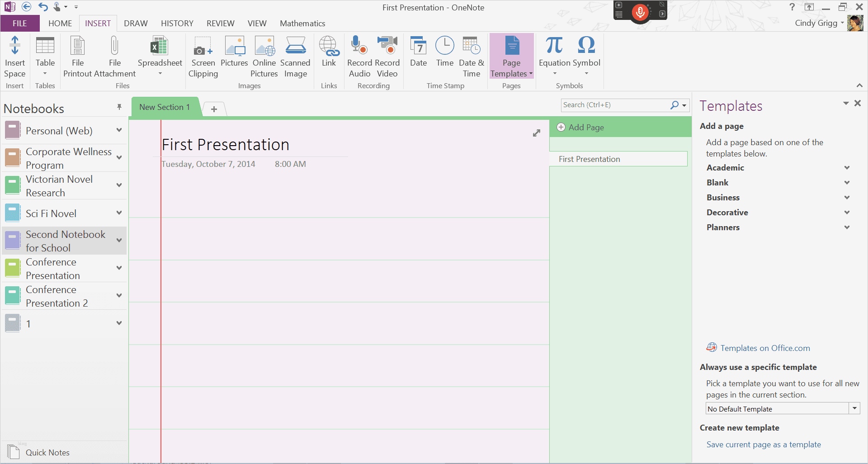Open Corporate Wellness Program notebook
This screenshot has height=464, width=868.
pyautogui.click(x=65, y=158)
